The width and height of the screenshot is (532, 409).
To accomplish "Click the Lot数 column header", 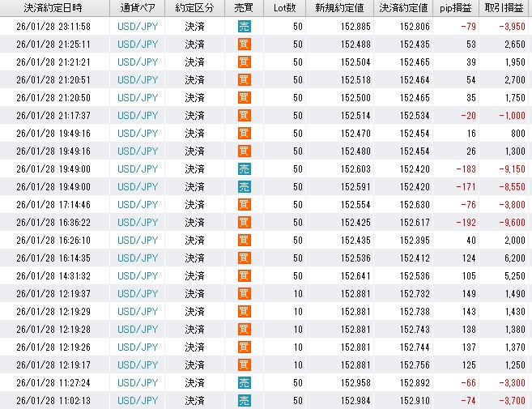I will tap(286, 8).
